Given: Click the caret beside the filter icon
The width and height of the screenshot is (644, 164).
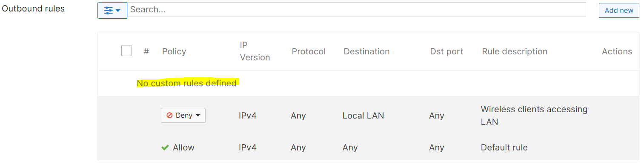Looking at the screenshot, I should coord(118,10).
